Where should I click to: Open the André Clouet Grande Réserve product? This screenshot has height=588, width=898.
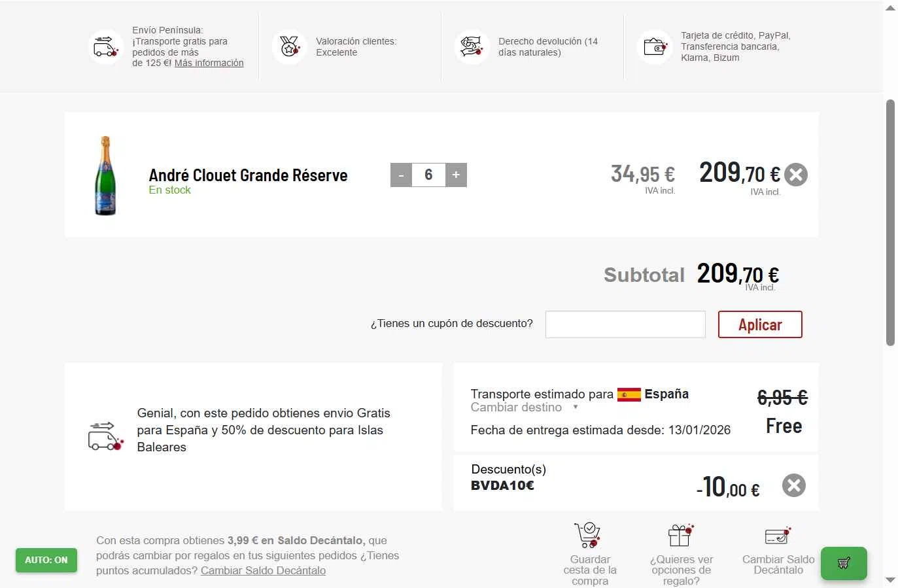pos(248,175)
